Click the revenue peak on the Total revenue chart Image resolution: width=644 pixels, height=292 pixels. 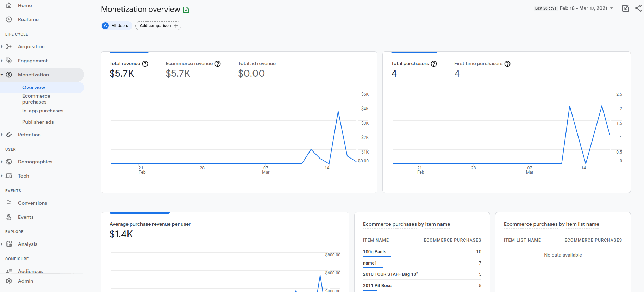tap(338, 112)
